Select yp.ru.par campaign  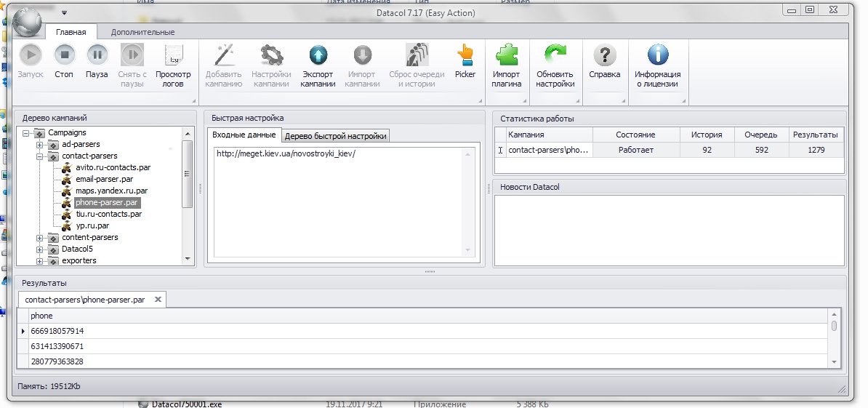(x=92, y=225)
